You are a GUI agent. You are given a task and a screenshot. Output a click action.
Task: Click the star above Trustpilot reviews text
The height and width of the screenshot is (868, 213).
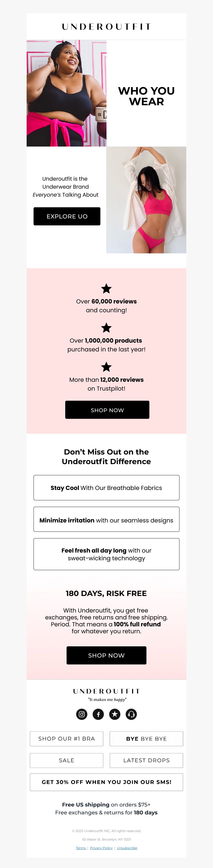106,367
